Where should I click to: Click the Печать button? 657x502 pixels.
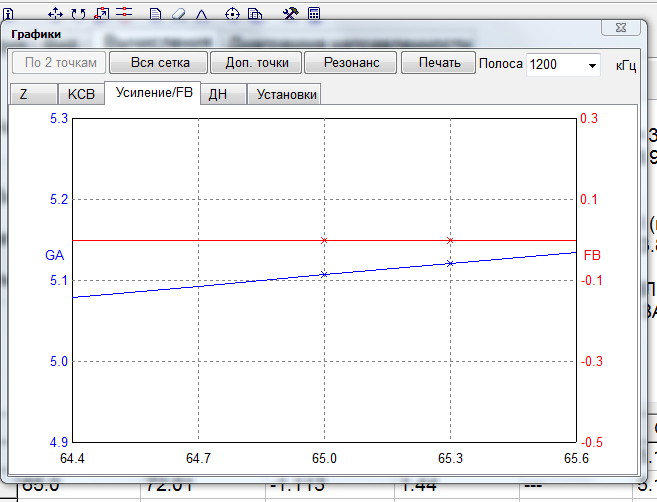pos(439,62)
